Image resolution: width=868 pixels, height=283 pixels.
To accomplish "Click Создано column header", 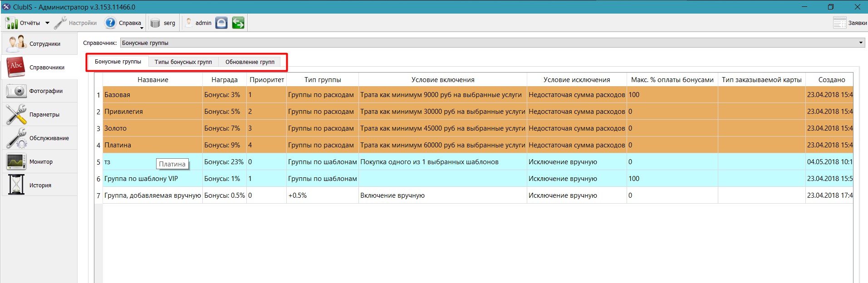I will (829, 80).
